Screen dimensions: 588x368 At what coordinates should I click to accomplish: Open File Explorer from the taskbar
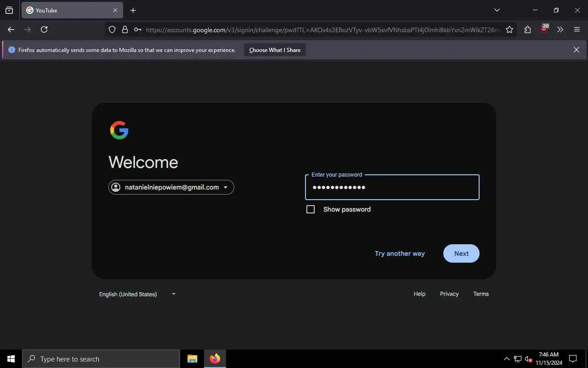[192, 359]
